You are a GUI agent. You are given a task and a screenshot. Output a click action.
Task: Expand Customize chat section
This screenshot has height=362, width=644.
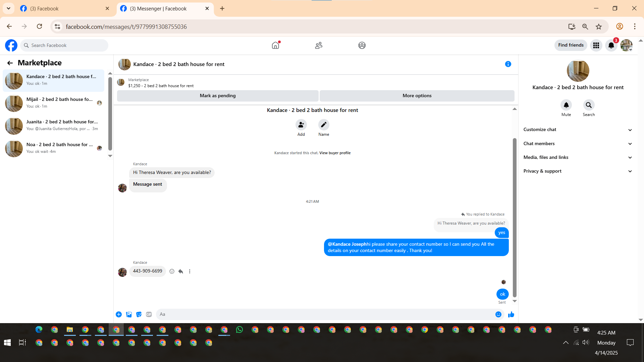coord(577,130)
